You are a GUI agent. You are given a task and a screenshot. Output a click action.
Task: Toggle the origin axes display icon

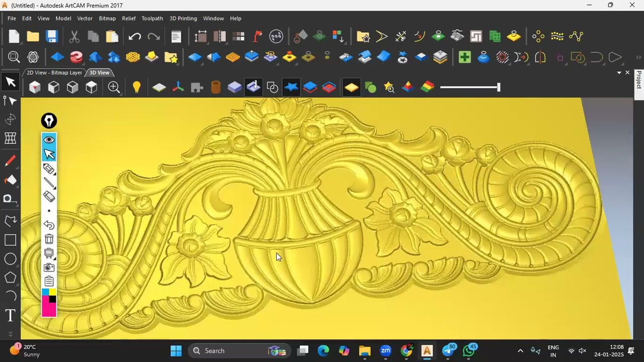(178, 87)
